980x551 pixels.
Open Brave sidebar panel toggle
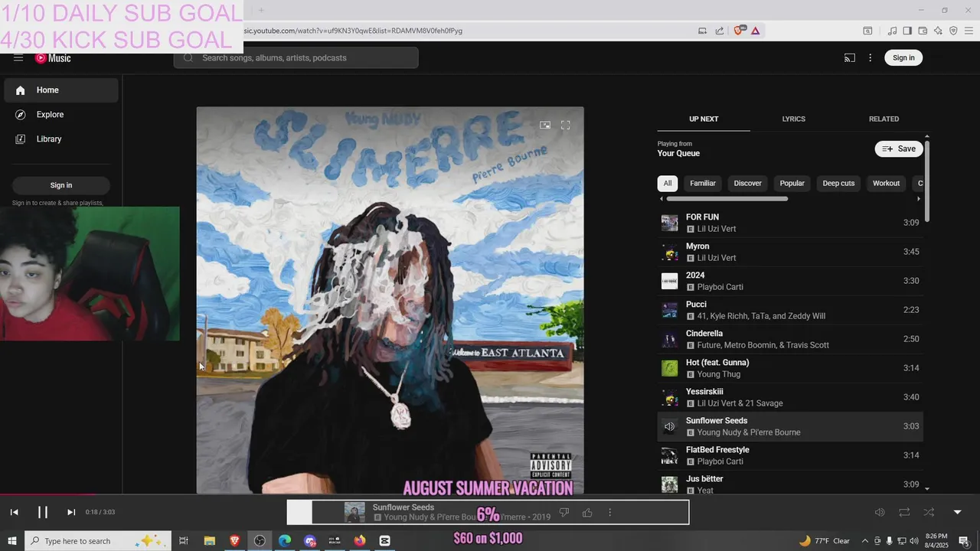[x=907, y=31]
